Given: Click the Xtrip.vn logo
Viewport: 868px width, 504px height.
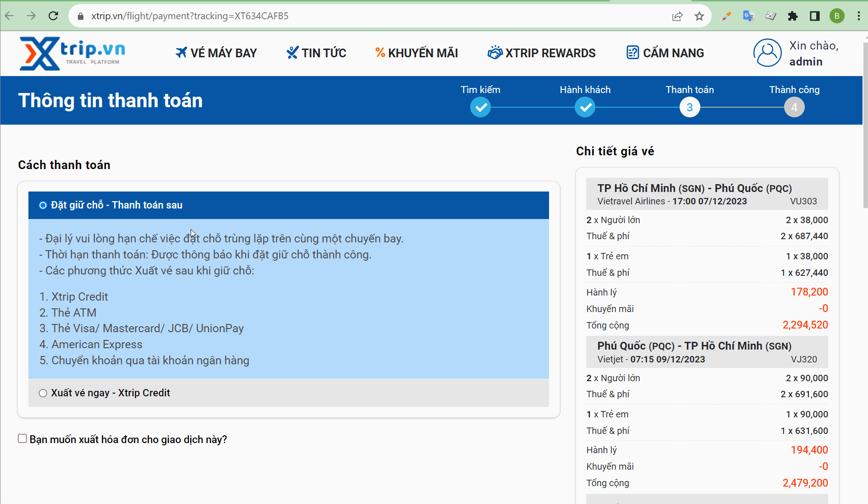Looking at the screenshot, I should click(72, 53).
